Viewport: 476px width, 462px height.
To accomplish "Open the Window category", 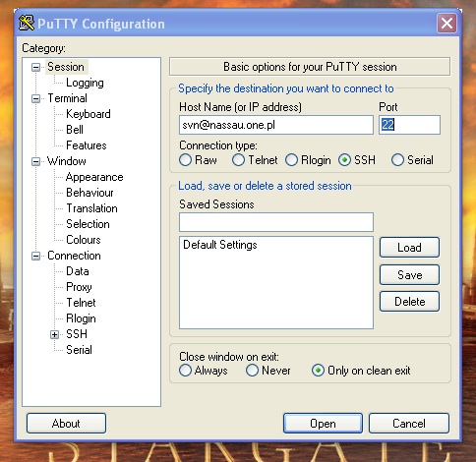I will [x=67, y=161].
